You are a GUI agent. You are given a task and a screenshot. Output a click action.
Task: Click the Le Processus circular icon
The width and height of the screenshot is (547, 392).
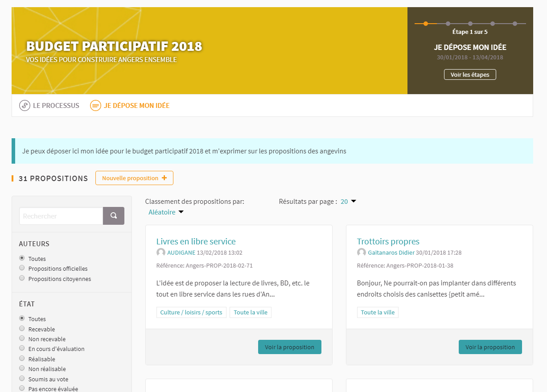25,106
